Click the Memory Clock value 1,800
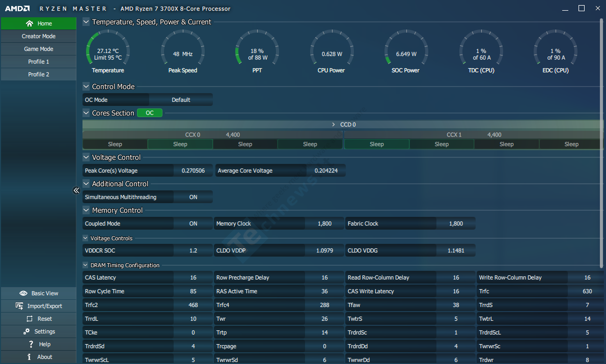The width and height of the screenshot is (606, 364). point(325,223)
